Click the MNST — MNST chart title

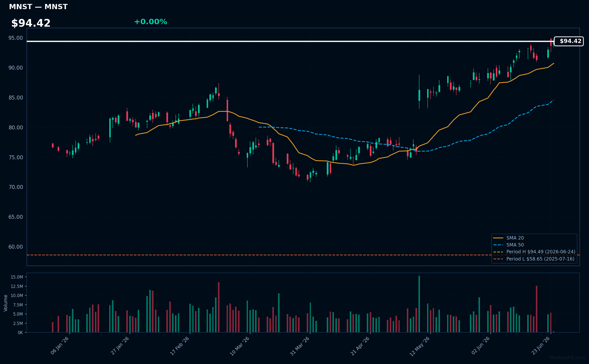click(38, 7)
